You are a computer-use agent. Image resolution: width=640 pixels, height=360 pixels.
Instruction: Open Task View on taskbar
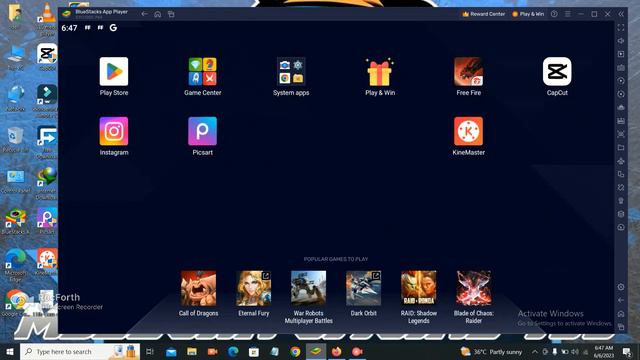tap(150, 351)
